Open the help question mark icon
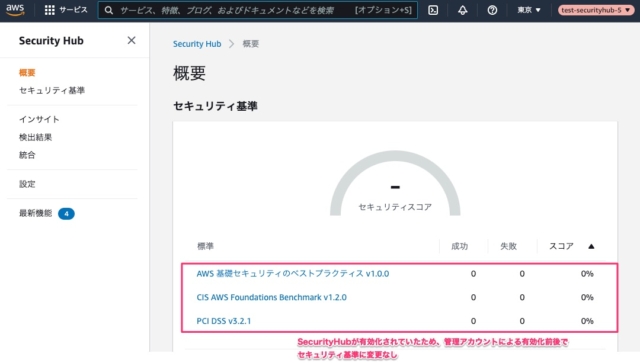The height and width of the screenshot is (363, 640). [492, 10]
